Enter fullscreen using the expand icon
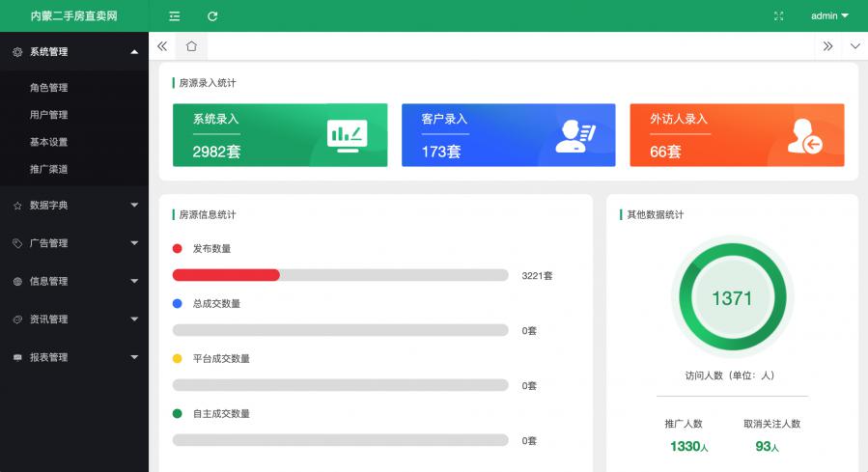 pyautogui.click(x=779, y=16)
